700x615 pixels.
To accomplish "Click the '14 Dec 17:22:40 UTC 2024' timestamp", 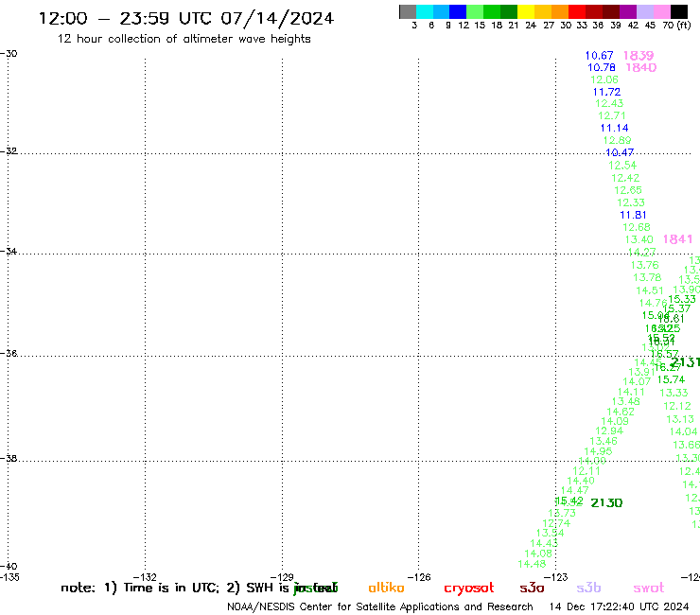I will click(619, 606).
